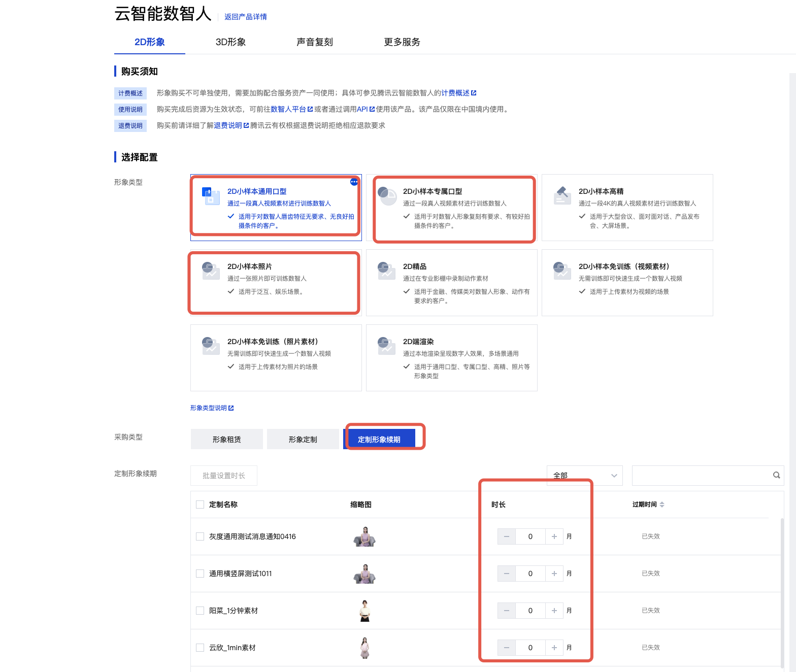Viewport: 796px width, 672px height.
Task: Open the API documentation link
Action: (x=366, y=109)
